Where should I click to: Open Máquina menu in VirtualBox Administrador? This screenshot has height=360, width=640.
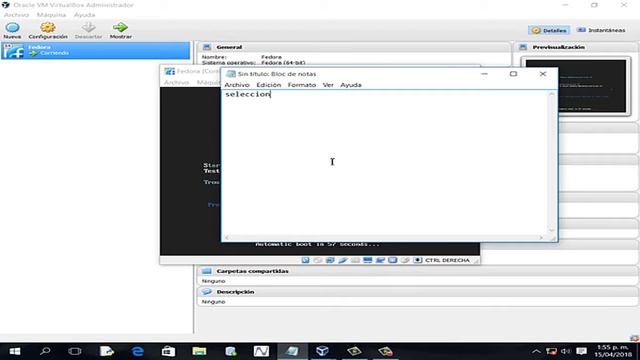[x=51, y=15]
